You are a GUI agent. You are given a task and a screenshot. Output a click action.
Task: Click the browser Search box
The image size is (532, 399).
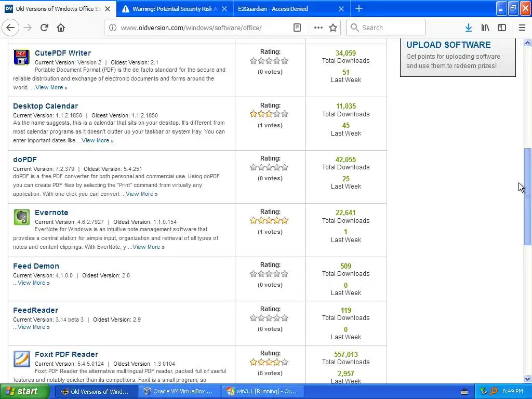tap(385, 28)
